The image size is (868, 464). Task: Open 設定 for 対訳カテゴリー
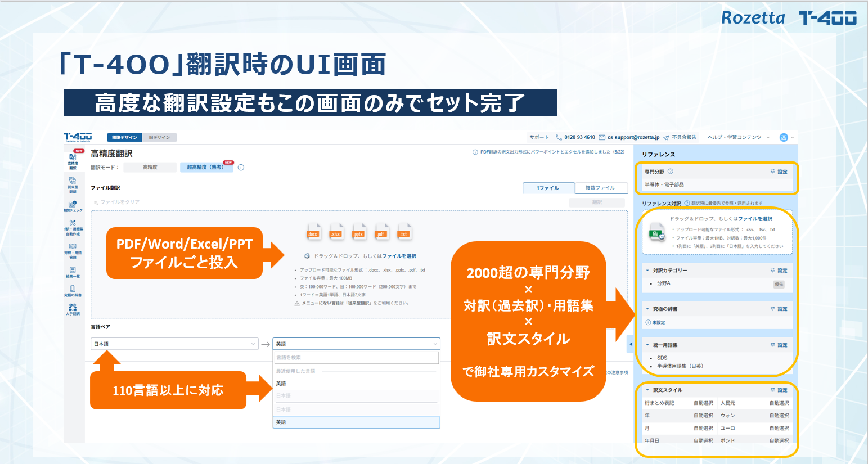779,271
